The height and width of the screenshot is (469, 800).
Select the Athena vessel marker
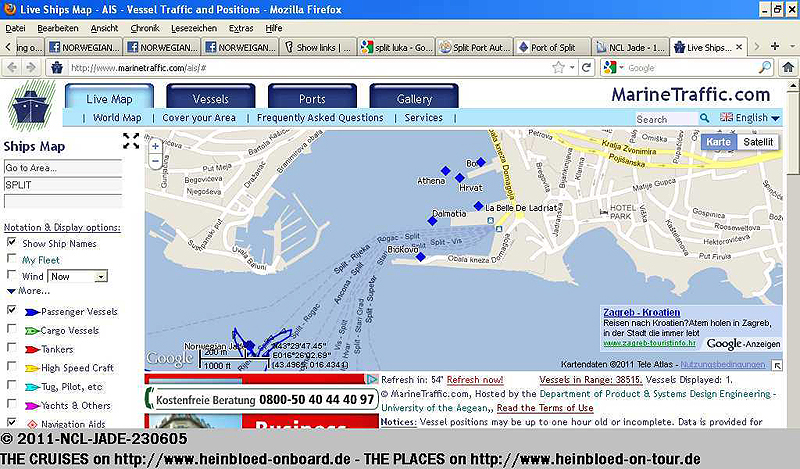(446, 170)
